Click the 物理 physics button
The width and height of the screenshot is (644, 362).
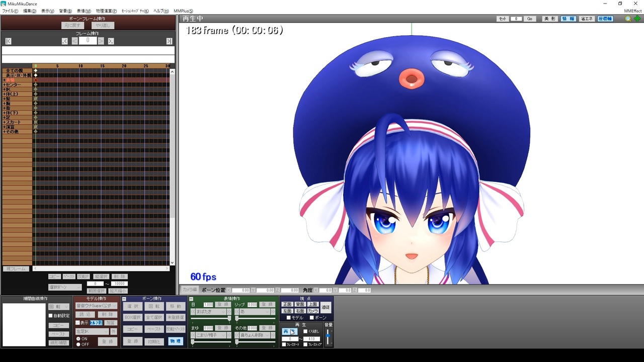point(175,341)
